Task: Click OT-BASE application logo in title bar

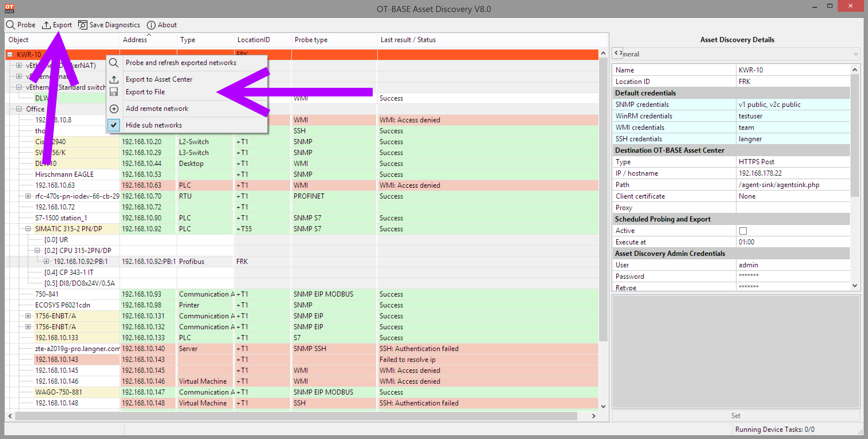Action: click(x=9, y=8)
